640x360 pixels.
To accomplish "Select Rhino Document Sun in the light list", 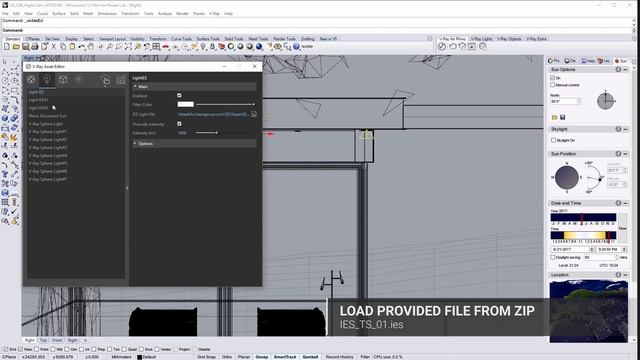I will coord(47,116).
